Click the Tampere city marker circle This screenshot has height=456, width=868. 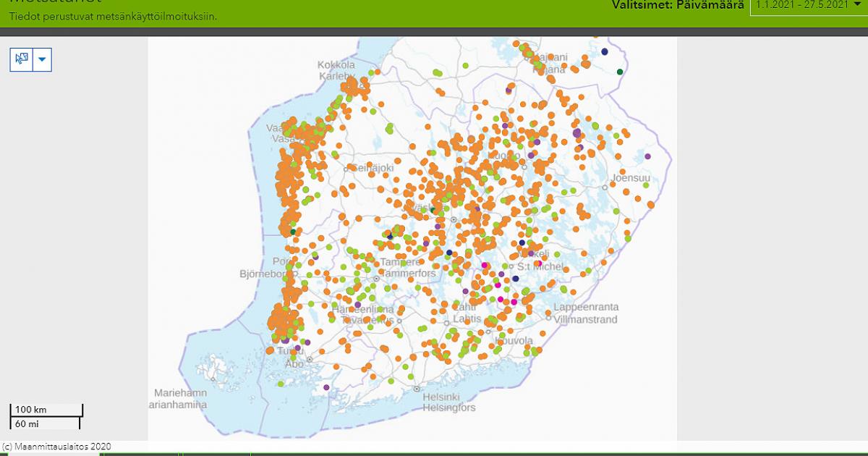(x=377, y=277)
